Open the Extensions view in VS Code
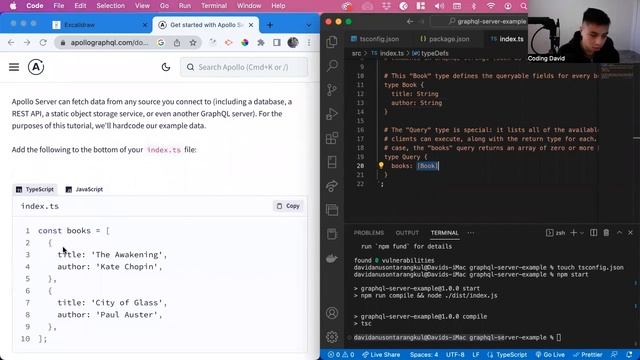 (x=332, y=138)
